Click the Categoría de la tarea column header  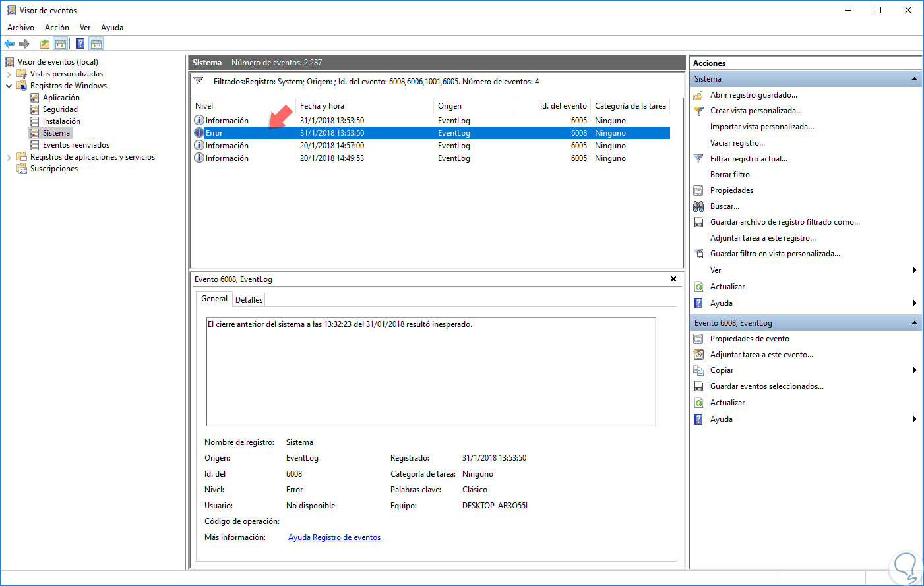click(x=630, y=106)
